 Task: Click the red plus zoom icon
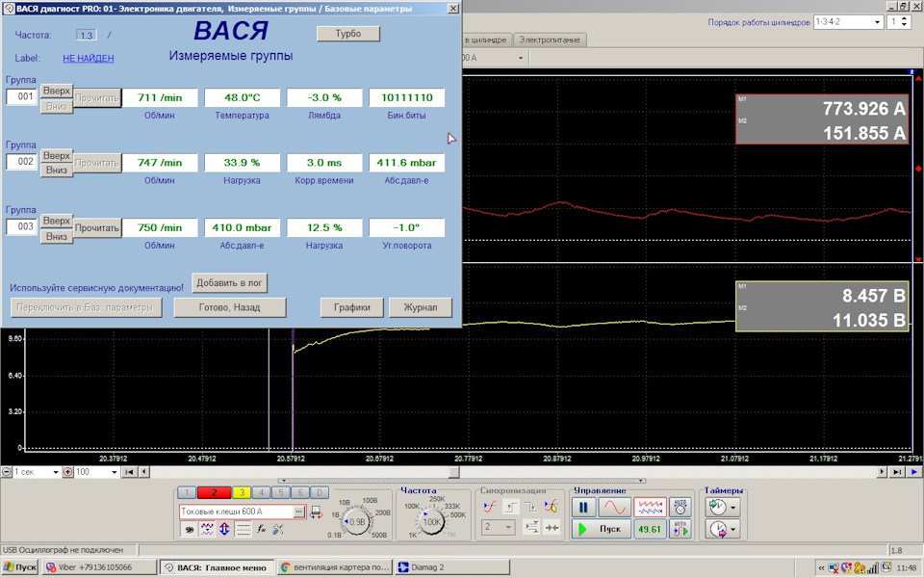point(67,472)
